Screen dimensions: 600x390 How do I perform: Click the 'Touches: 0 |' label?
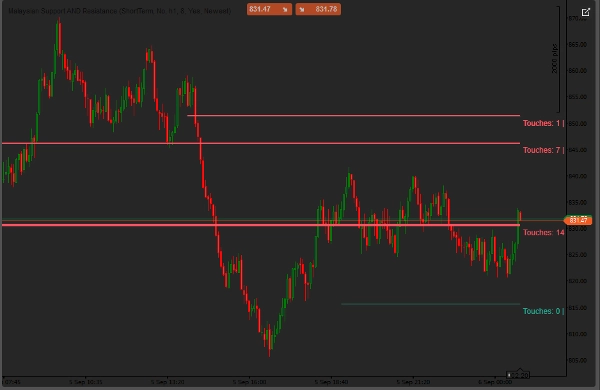[543, 311]
